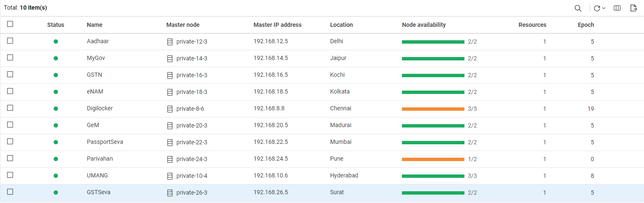Click the server icon beside private-12-3

point(170,42)
